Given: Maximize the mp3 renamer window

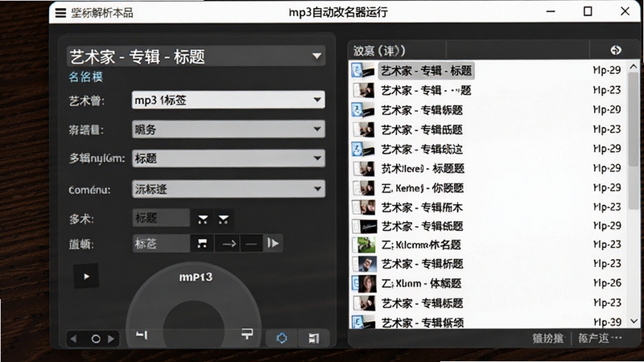Looking at the screenshot, I should 588,11.
